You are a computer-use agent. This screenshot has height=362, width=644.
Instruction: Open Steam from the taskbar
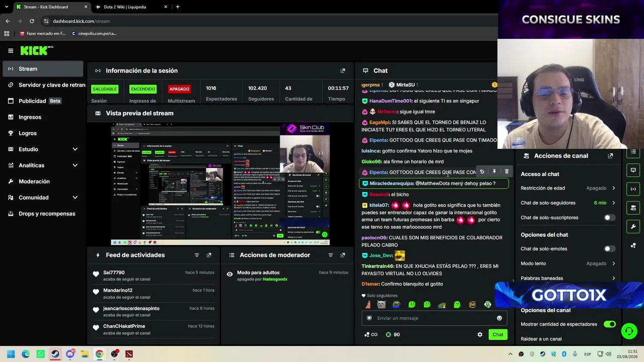pos(55,354)
